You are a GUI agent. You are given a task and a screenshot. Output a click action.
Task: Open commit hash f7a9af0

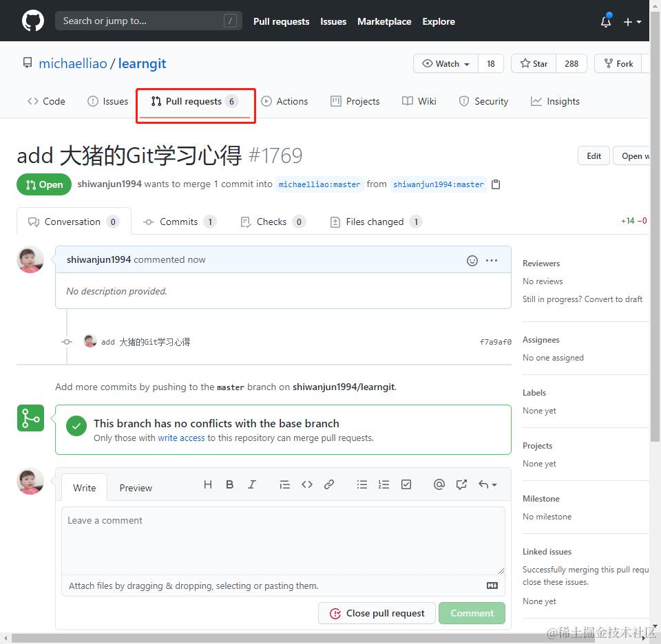495,342
